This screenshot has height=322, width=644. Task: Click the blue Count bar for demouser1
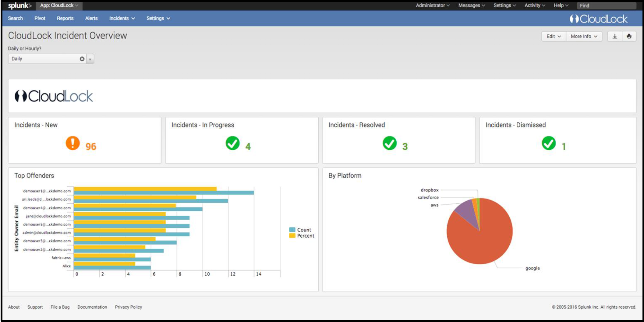164,193
